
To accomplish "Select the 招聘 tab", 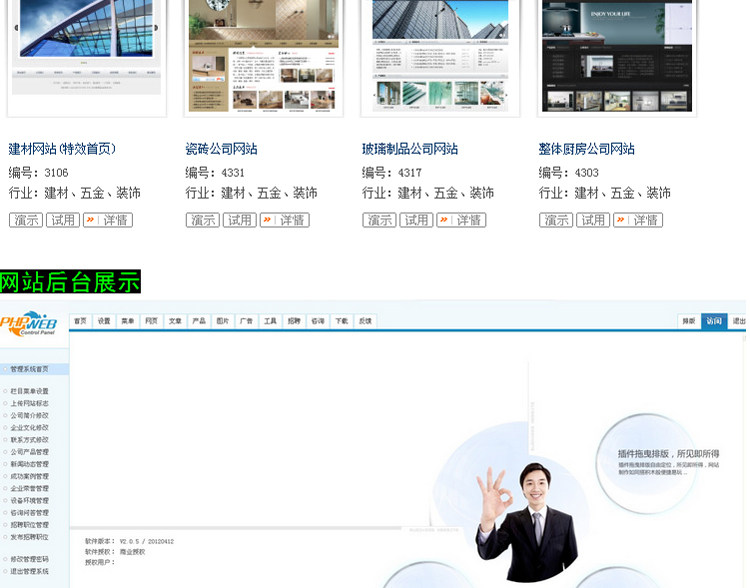I will point(294,321).
